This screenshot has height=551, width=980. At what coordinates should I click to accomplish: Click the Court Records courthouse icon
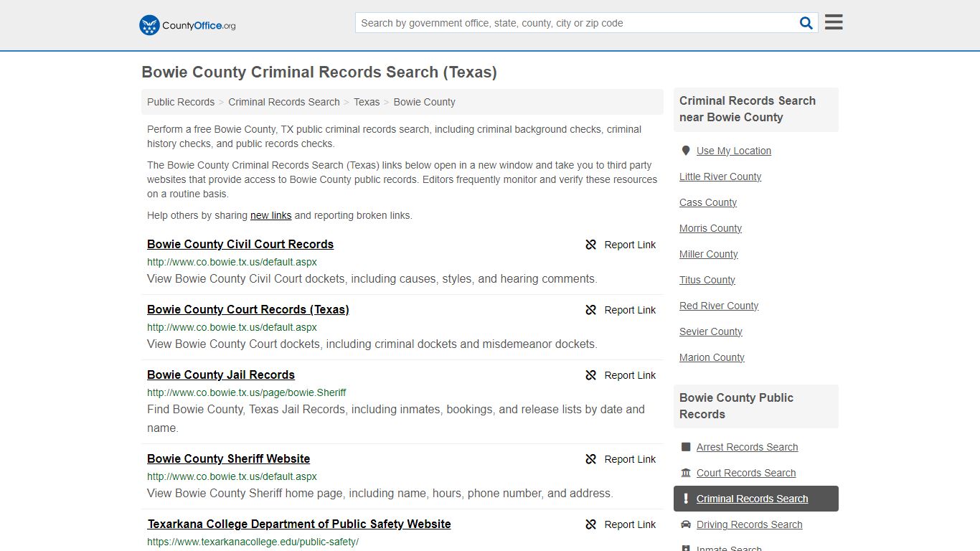(x=686, y=473)
